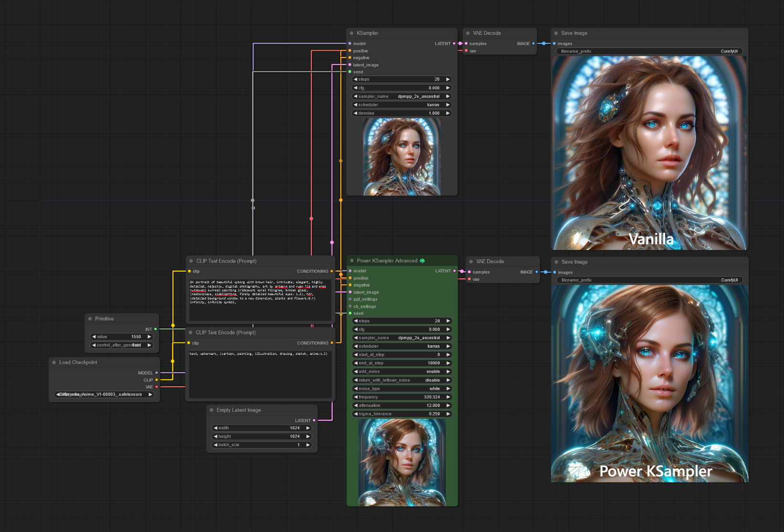Collapse the top KSampler node using its title dot

(x=352, y=33)
